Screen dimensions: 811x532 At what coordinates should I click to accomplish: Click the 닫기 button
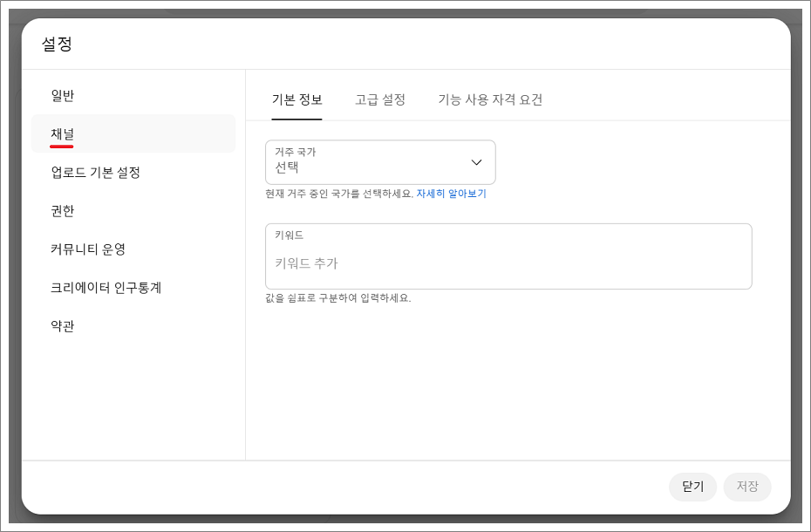pyautogui.click(x=692, y=487)
